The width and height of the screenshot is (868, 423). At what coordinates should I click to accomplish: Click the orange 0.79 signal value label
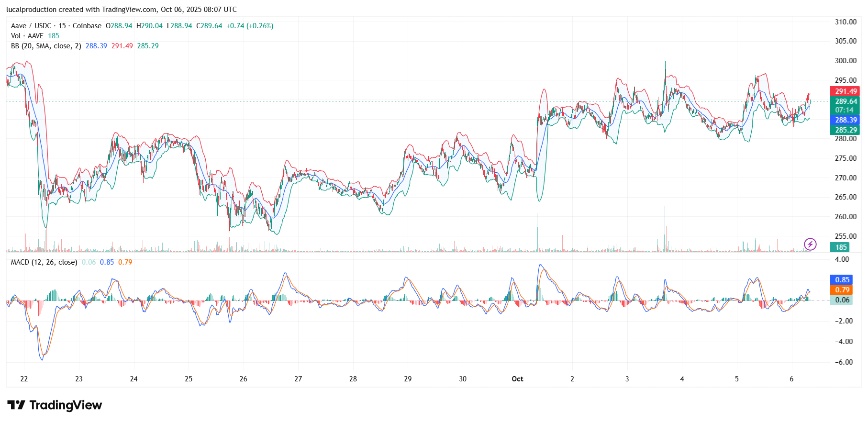842,290
